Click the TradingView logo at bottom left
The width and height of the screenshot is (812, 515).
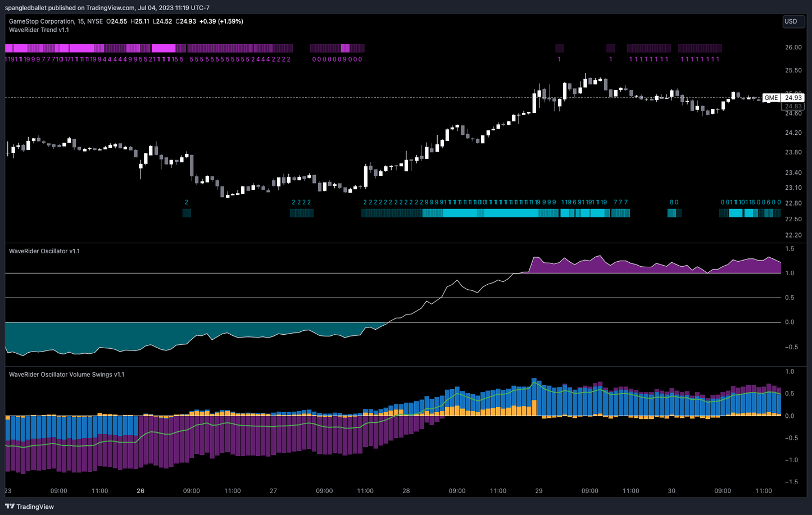[x=29, y=507]
